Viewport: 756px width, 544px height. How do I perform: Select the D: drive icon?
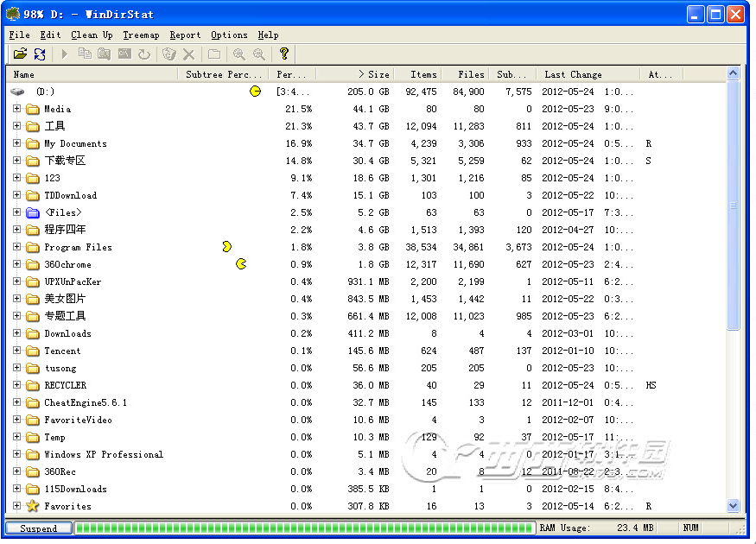click(x=17, y=92)
